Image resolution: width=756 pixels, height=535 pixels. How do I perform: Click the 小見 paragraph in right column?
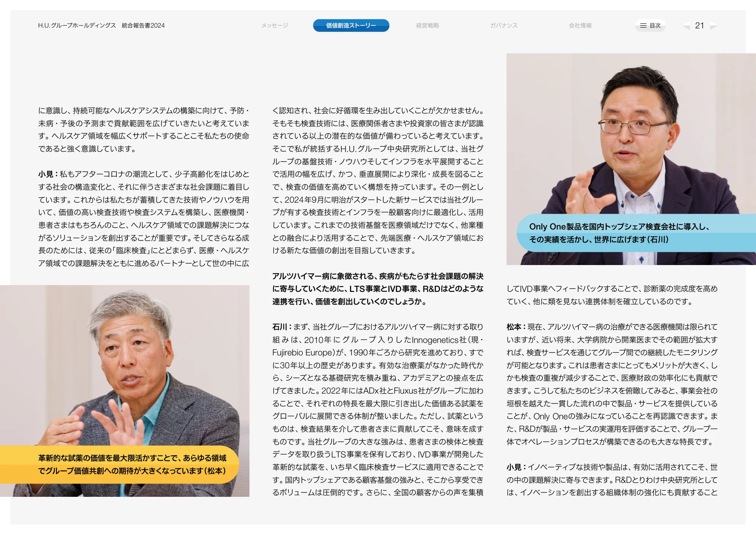[x=514, y=467]
